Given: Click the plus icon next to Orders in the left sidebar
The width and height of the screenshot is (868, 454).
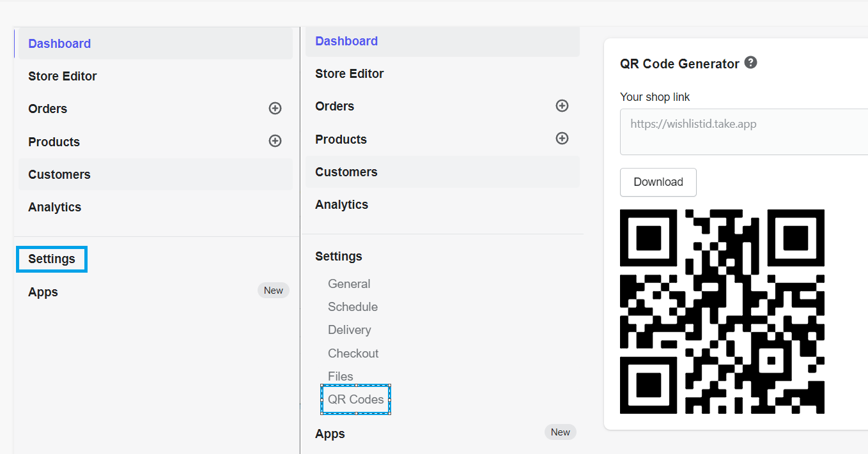Looking at the screenshot, I should click(275, 109).
